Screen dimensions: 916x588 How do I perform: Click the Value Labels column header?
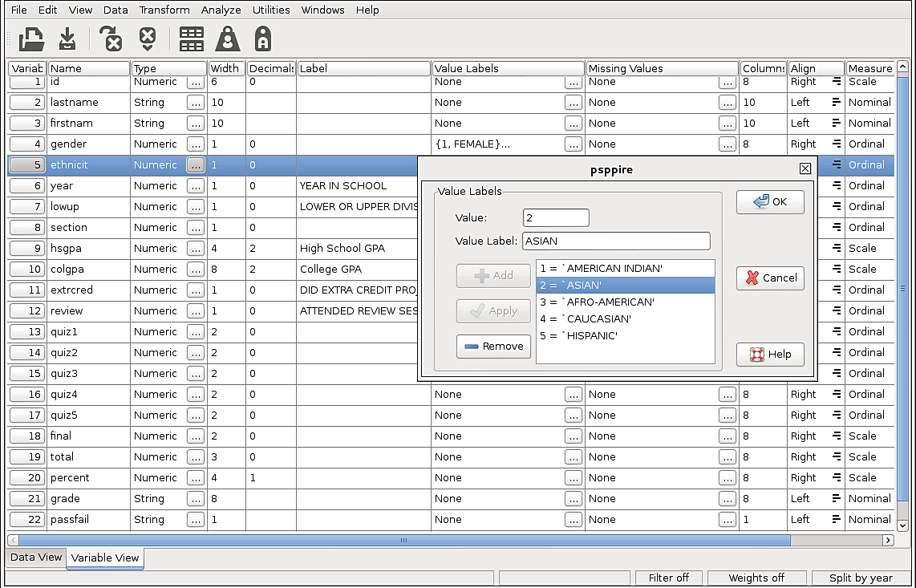(x=509, y=68)
